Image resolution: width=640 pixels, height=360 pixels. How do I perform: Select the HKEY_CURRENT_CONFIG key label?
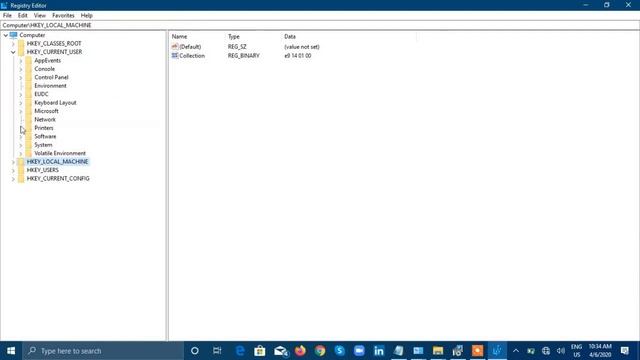pyautogui.click(x=58, y=179)
